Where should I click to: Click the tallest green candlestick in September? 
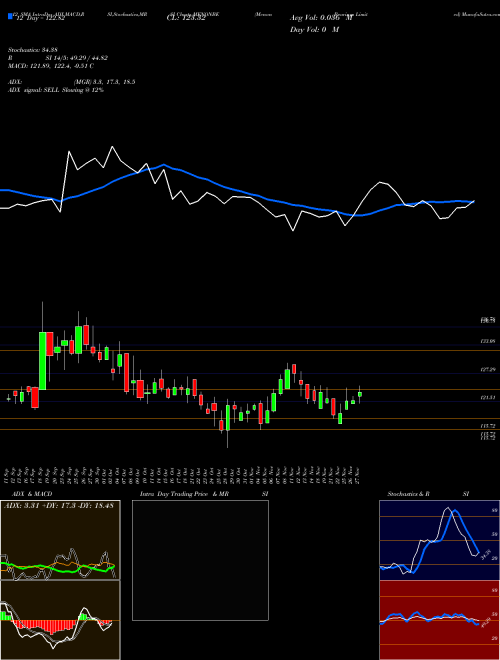coord(43,361)
